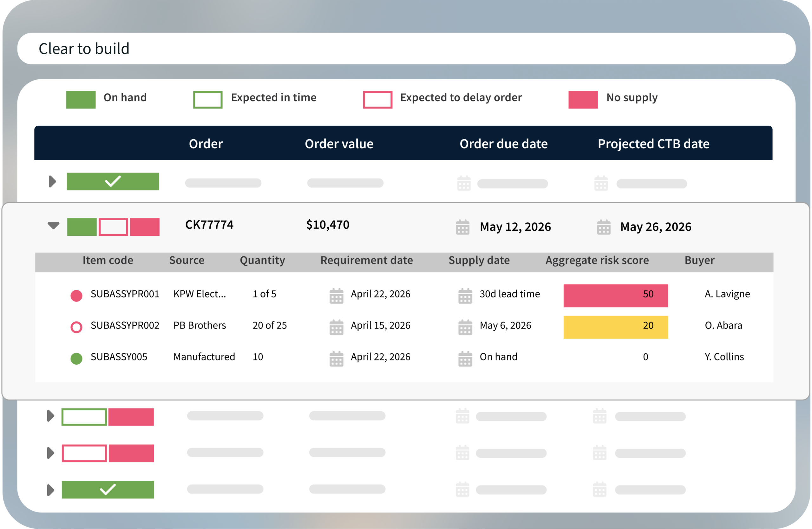Click green-outlined segment in third order row

coord(84,417)
